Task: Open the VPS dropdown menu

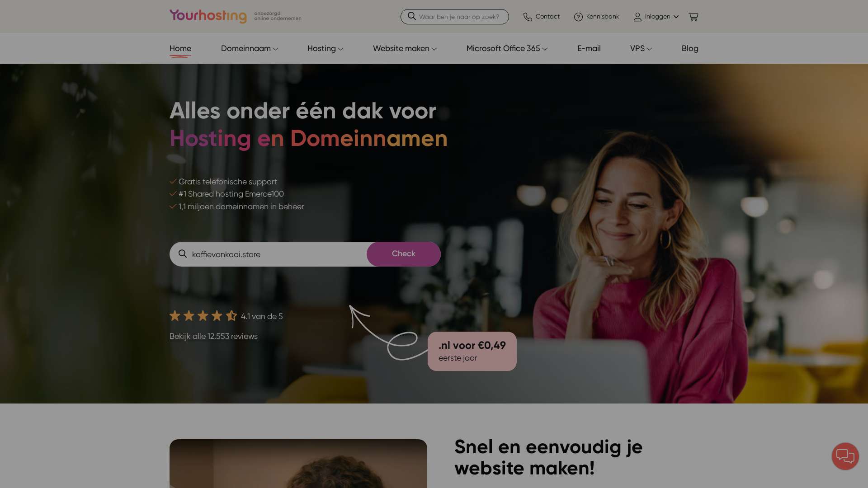Action: pyautogui.click(x=641, y=48)
